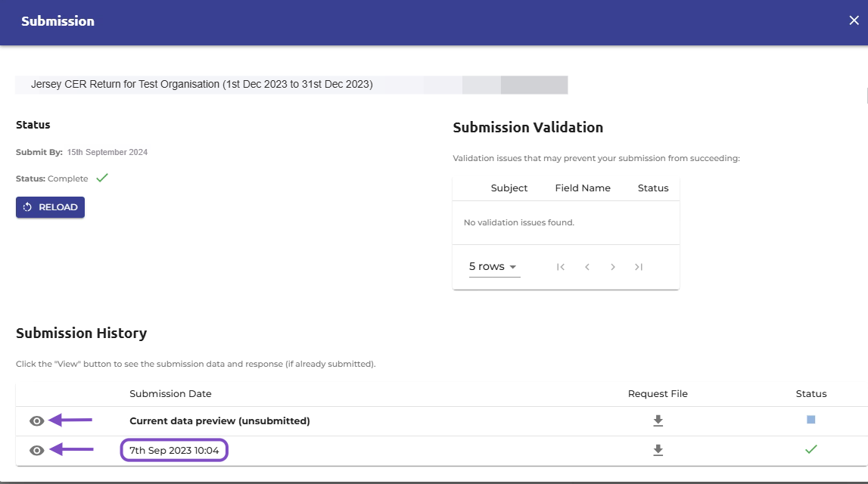The width and height of the screenshot is (868, 484).
Task: Click the Submission Date column header
Action: point(170,394)
